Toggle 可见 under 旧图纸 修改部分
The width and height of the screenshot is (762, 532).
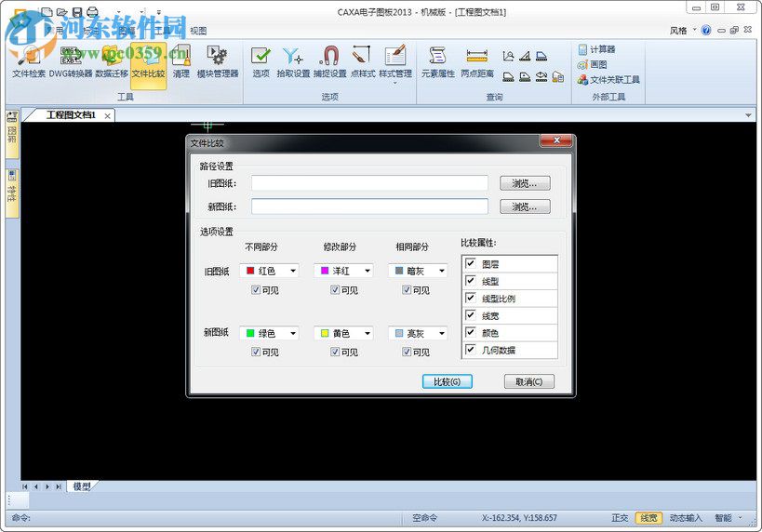(335, 289)
